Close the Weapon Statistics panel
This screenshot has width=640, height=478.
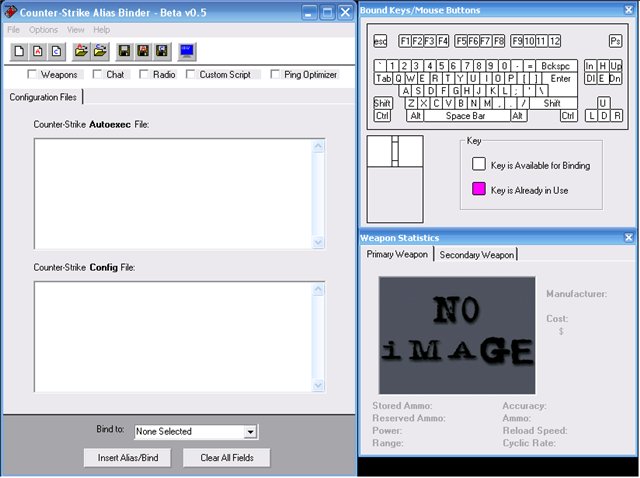pyautogui.click(x=629, y=238)
